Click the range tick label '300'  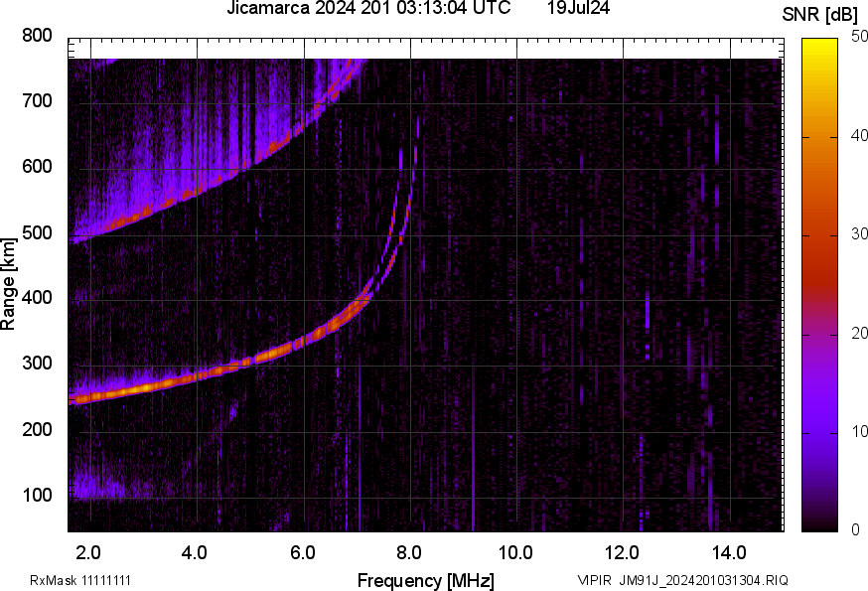[37, 364]
